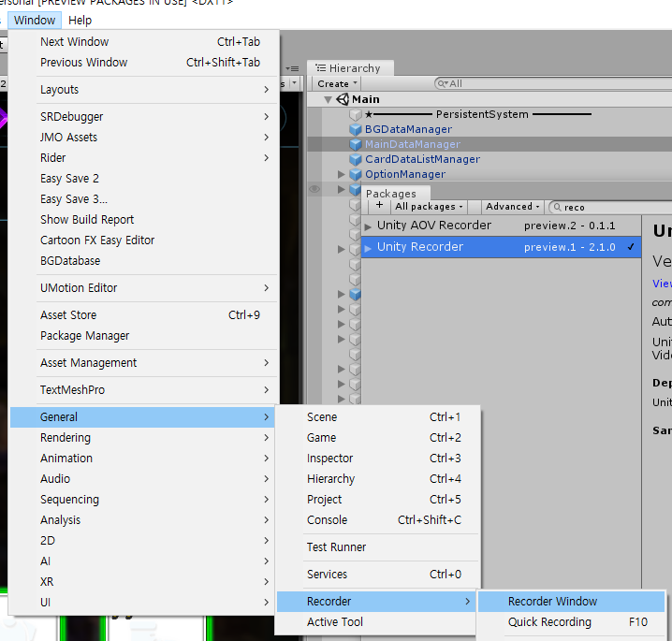This screenshot has height=641, width=672.
Task: Expand OptionManager in Hierarchy
Action: point(341,174)
